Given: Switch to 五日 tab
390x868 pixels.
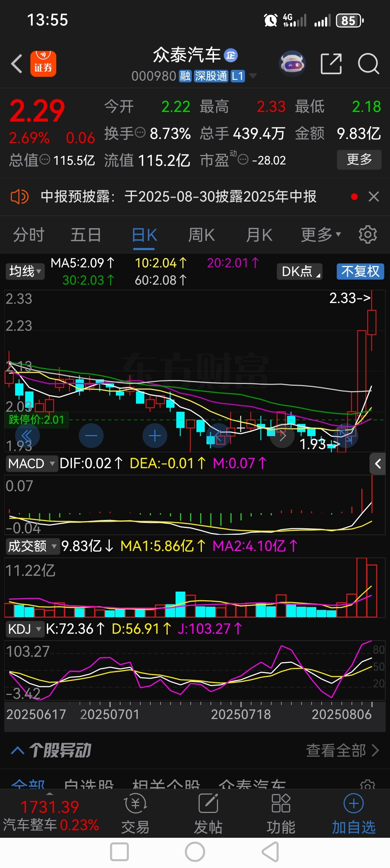Looking at the screenshot, I should (86, 235).
